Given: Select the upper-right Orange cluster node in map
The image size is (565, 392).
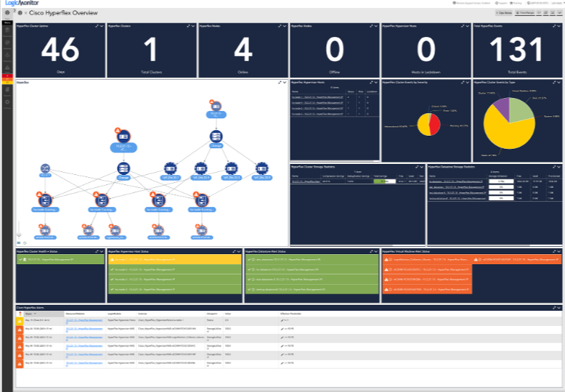Looking at the screenshot, I should point(216,136).
